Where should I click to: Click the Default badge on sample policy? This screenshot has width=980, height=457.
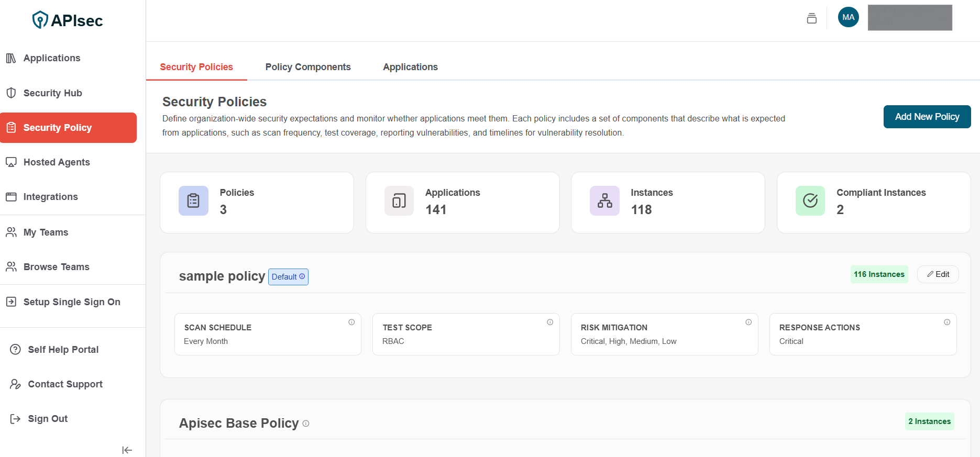pos(288,277)
